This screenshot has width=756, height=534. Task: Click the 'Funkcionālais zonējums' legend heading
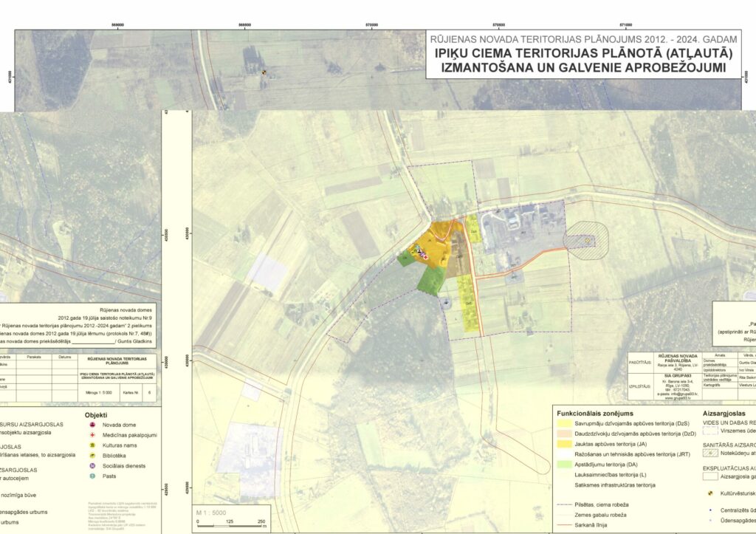pyautogui.click(x=595, y=414)
